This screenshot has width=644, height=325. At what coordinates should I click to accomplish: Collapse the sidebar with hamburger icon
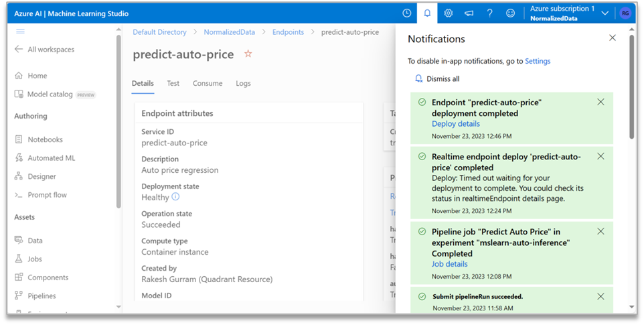tap(20, 31)
